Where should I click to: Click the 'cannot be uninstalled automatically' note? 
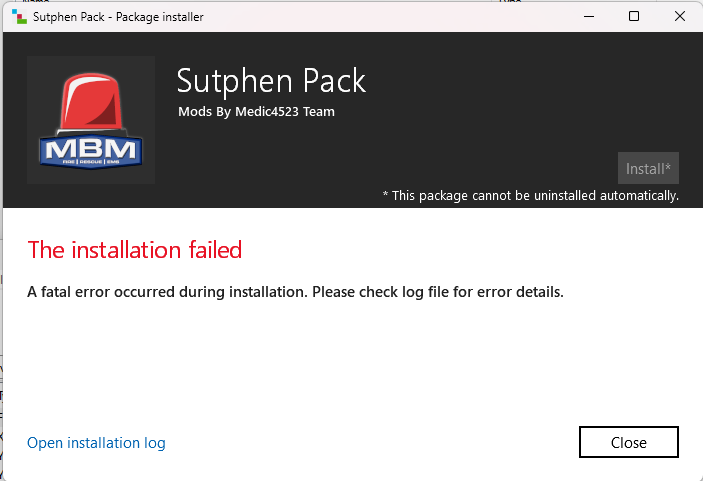pyautogui.click(x=531, y=196)
